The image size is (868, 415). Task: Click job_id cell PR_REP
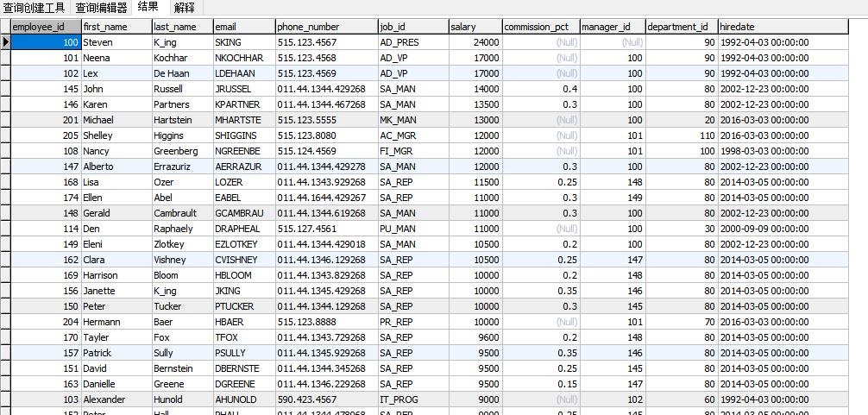(x=413, y=322)
